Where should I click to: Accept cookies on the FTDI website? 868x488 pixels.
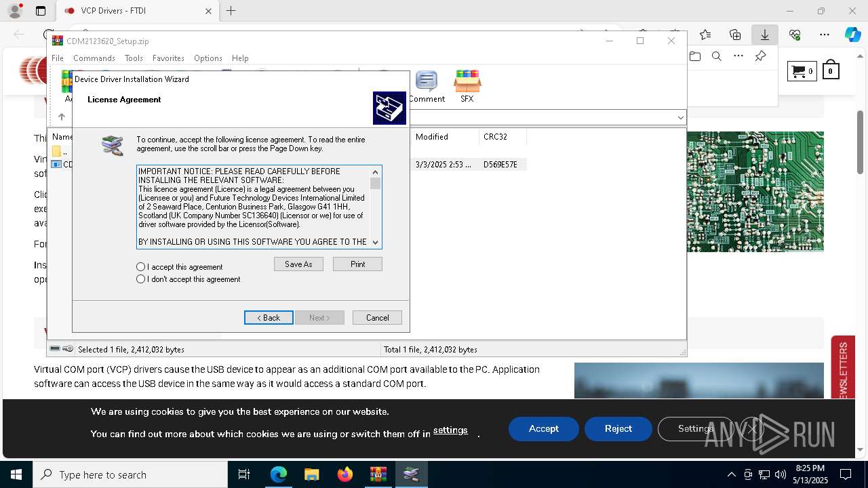tap(544, 429)
